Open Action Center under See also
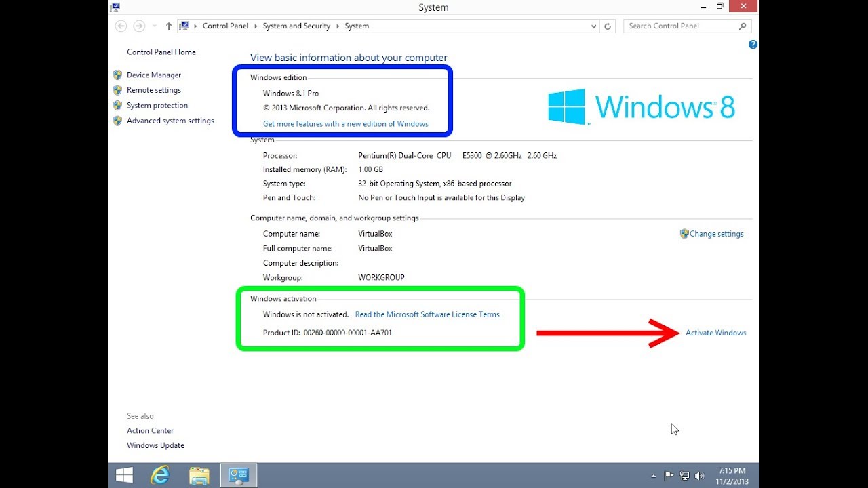The height and width of the screenshot is (488, 868). 151,431
